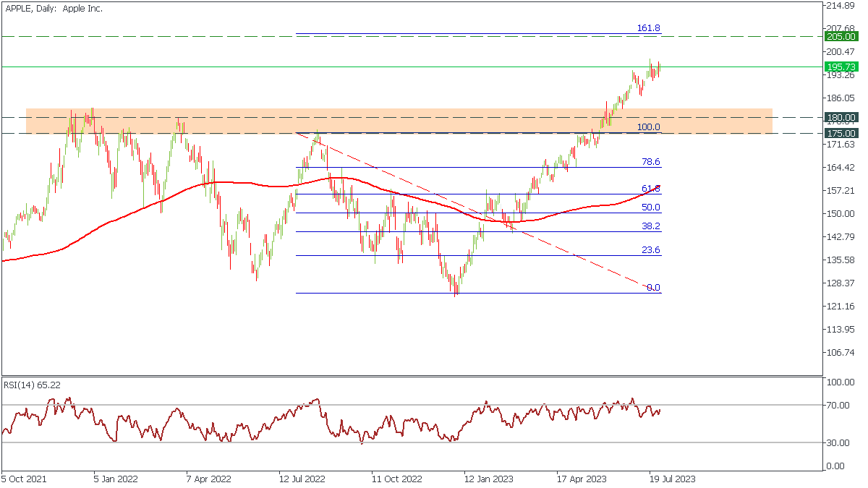Click the 100.0 Fibonacci level label
The image size is (868, 488).
pos(648,127)
